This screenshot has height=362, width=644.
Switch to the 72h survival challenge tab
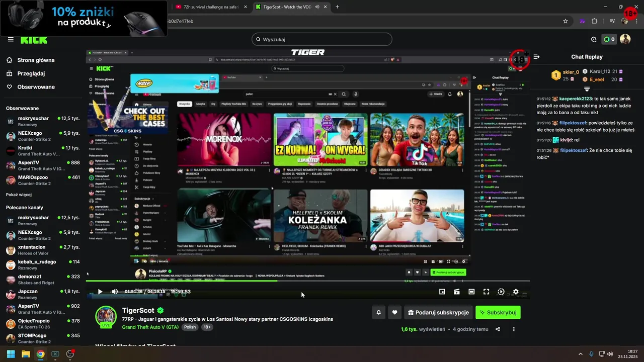tap(210, 7)
